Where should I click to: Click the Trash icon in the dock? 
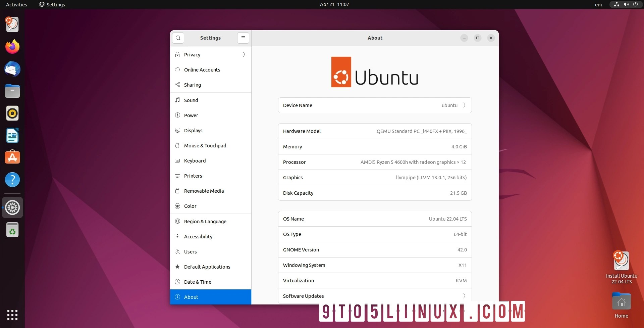tap(12, 230)
